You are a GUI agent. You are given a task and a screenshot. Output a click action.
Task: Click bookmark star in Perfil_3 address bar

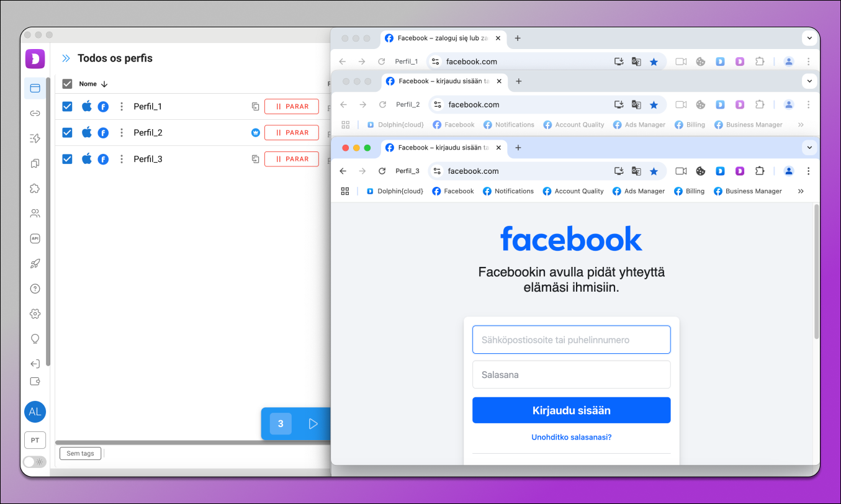tap(654, 171)
